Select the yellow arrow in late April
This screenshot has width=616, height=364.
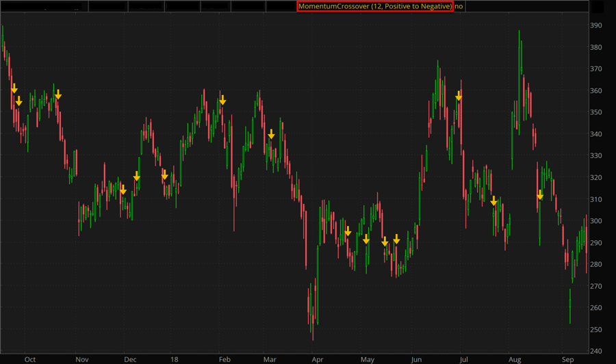tap(348, 231)
